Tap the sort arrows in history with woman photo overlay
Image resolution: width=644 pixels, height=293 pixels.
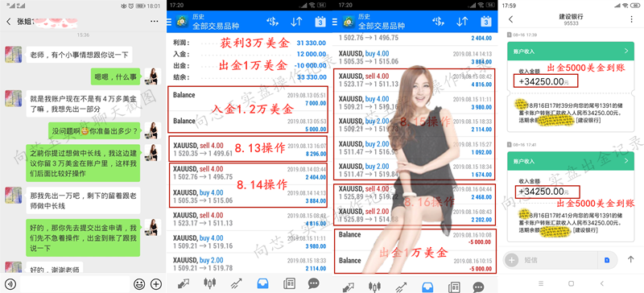point(462,22)
